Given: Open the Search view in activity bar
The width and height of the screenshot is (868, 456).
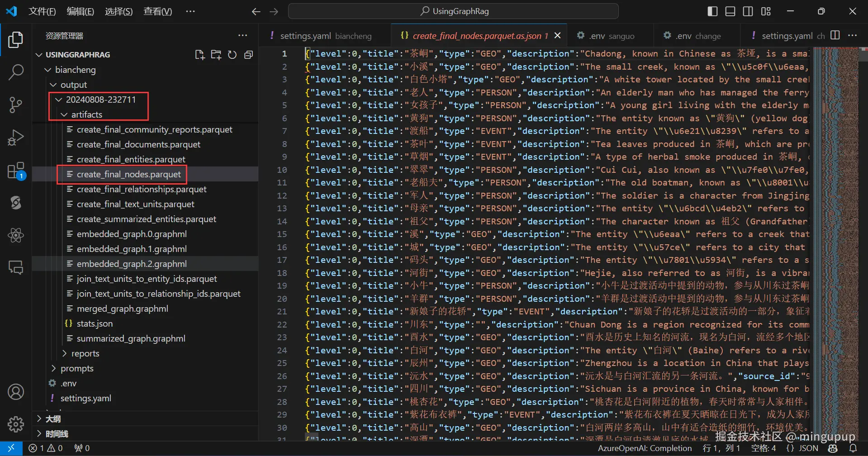Looking at the screenshot, I should tap(16, 72).
